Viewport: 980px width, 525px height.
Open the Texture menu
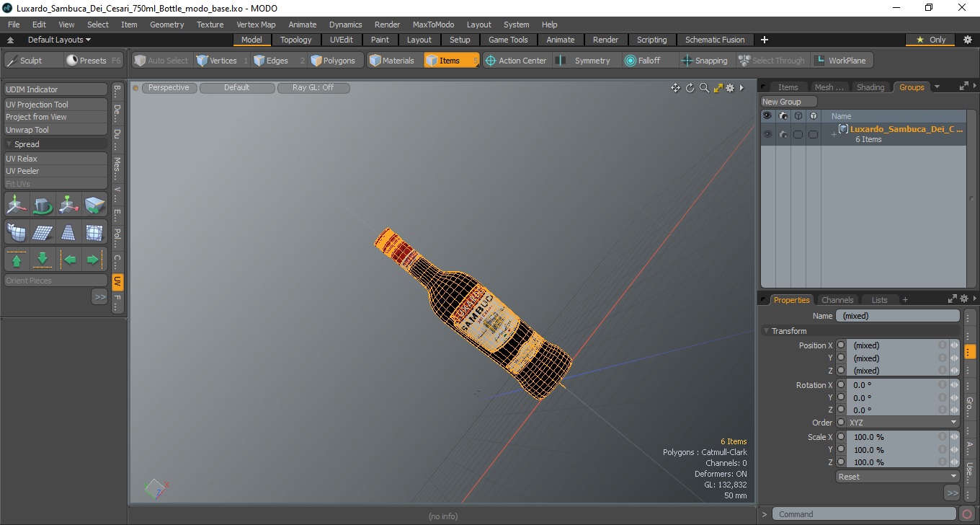pyautogui.click(x=210, y=25)
